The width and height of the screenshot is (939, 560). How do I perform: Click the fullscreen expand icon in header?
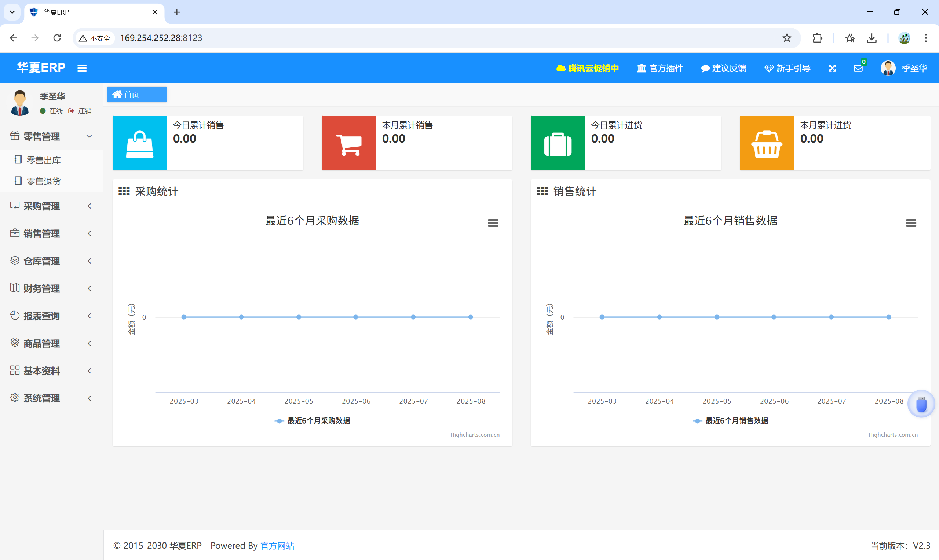tap(832, 68)
